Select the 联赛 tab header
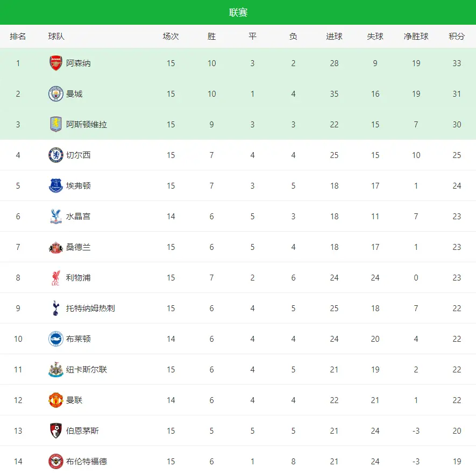The width and height of the screenshot is (476, 474). [x=238, y=12]
